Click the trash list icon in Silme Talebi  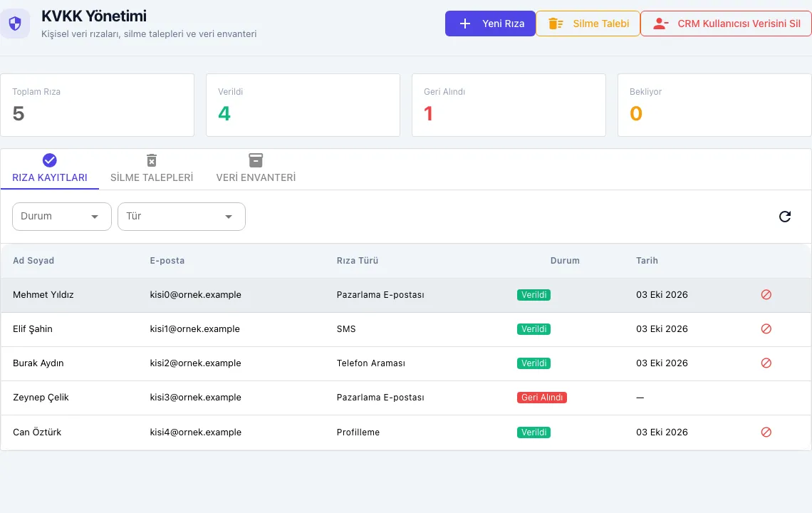click(x=556, y=24)
